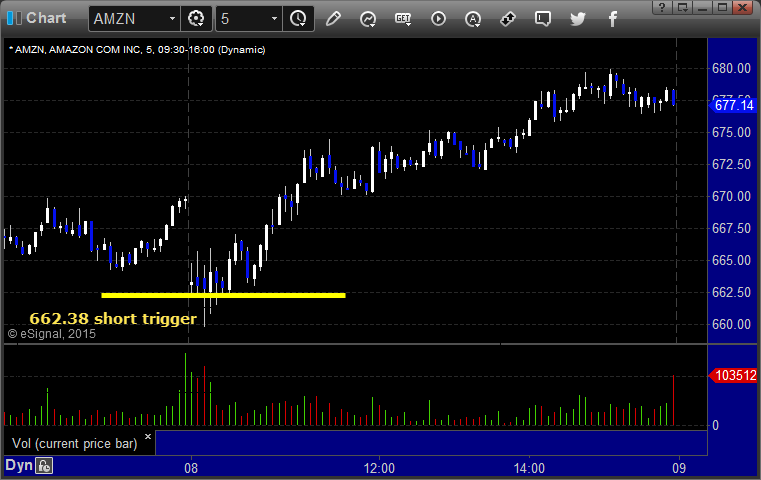The width and height of the screenshot is (761, 480).
Task: Share the chart via the Twitter icon
Action: pos(578,19)
